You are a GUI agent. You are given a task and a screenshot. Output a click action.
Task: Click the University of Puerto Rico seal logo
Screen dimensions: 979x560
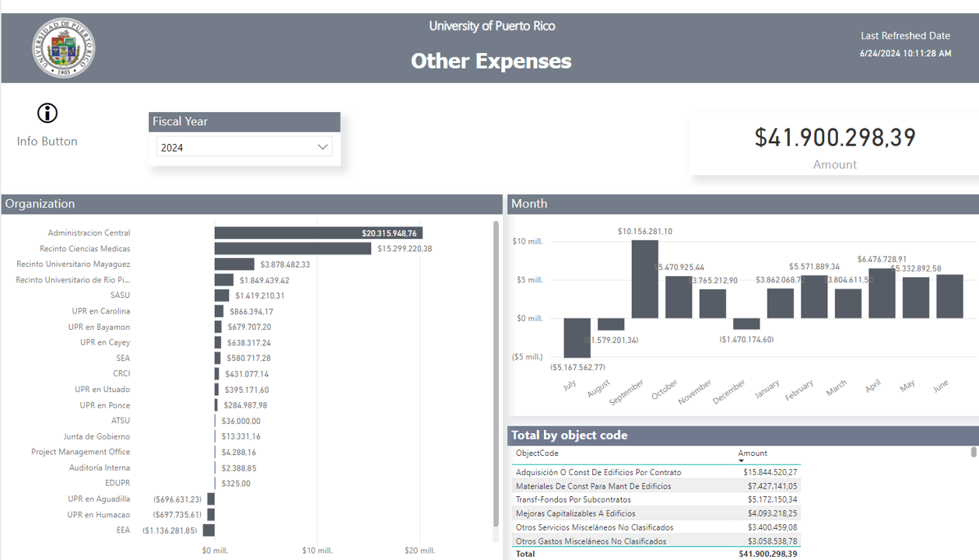63,48
